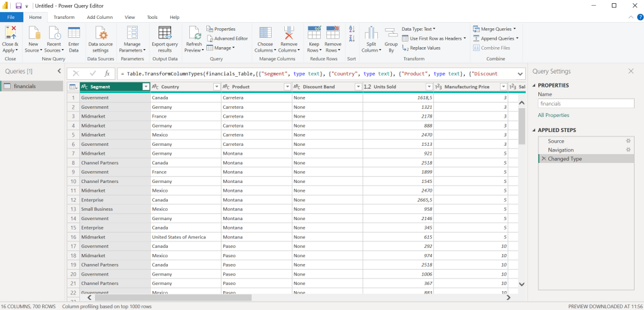Viewport: 644px width, 310px height.
Task: Open the Product column filter dropdown
Action: (287, 87)
